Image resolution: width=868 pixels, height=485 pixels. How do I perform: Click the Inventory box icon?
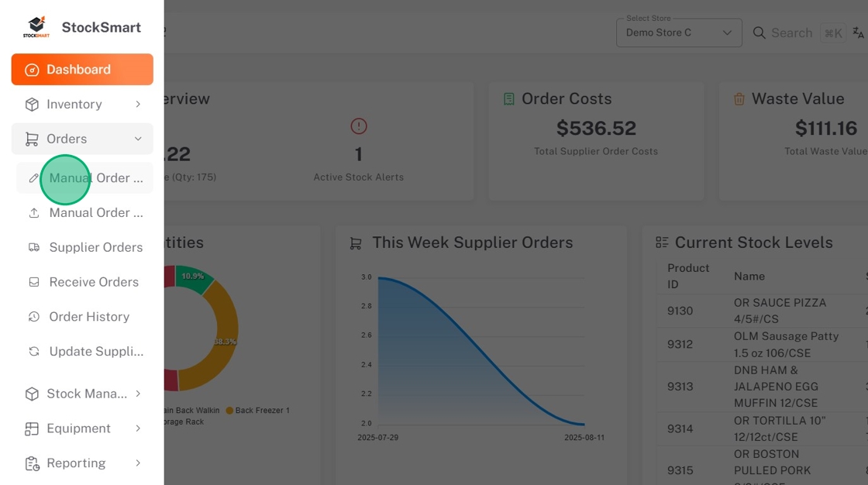[32, 104]
